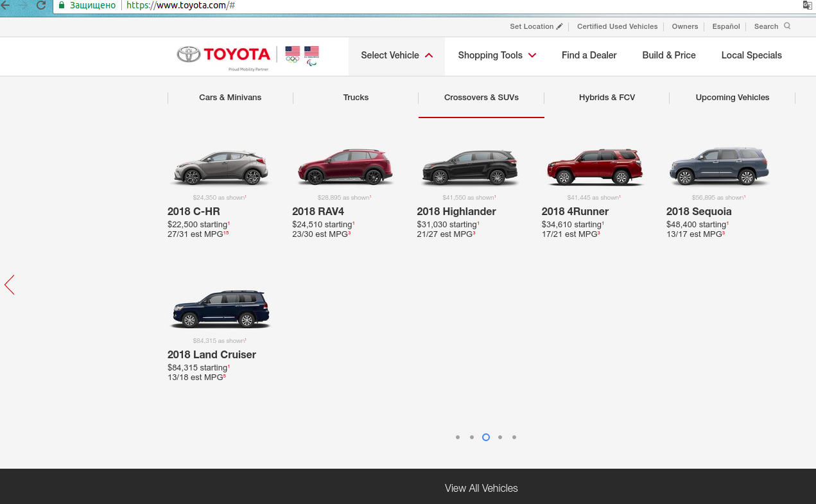Click the $24,510 starting price text
816x504 pixels.
pyautogui.click(x=322, y=225)
